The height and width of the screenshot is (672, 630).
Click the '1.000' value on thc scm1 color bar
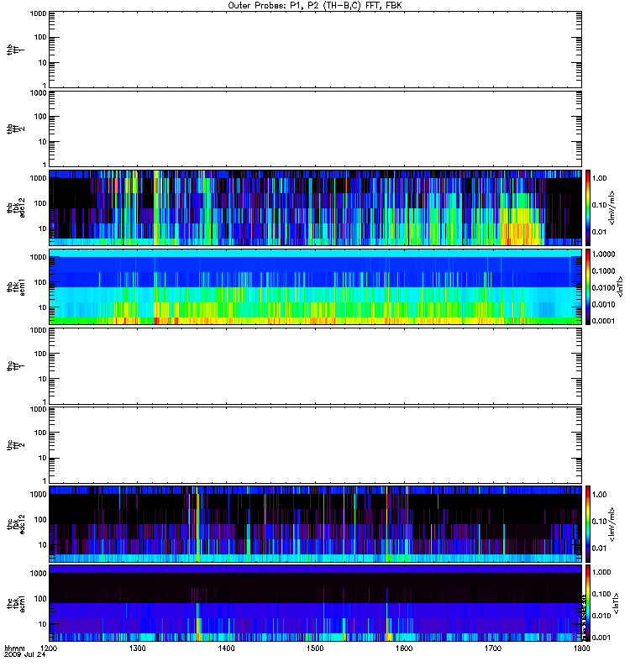pyautogui.click(x=601, y=573)
